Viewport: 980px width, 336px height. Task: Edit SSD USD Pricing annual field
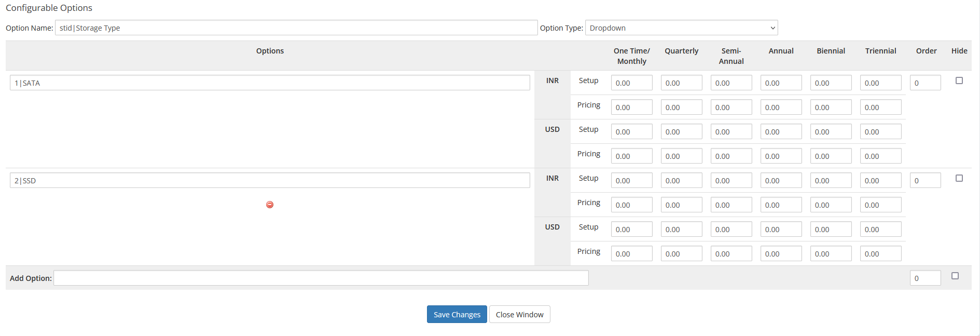(781, 253)
